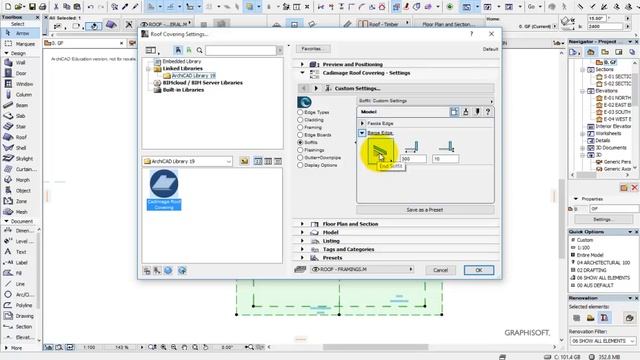Image resolution: width=640 pixels, height=360 pixels.
Task: Click Cancel in Roof Covering Settings
Action: point(440,270)
